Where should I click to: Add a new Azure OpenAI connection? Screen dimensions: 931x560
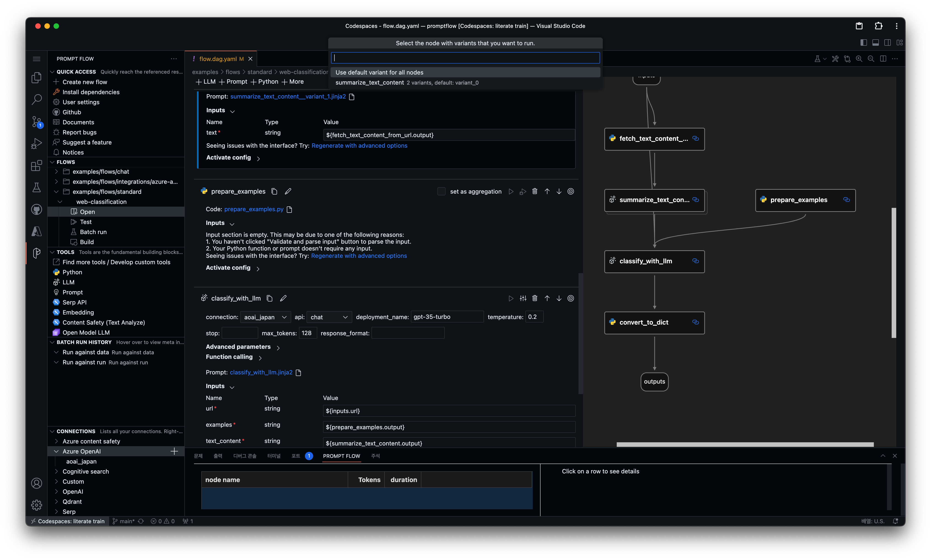point(174,451)
